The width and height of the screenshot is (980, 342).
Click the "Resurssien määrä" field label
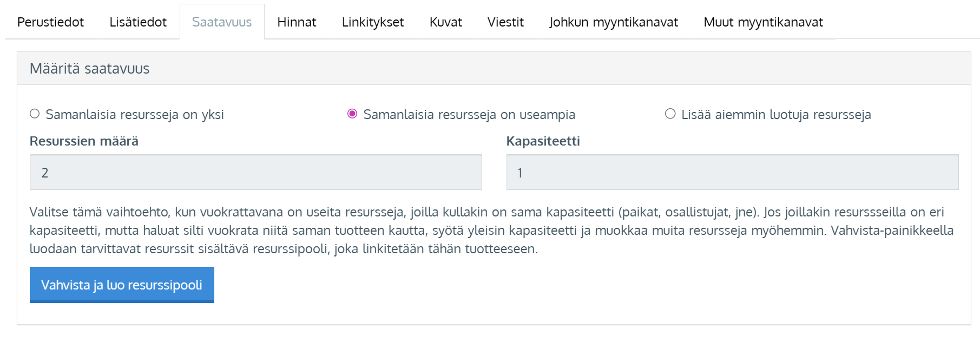(84, 141)
